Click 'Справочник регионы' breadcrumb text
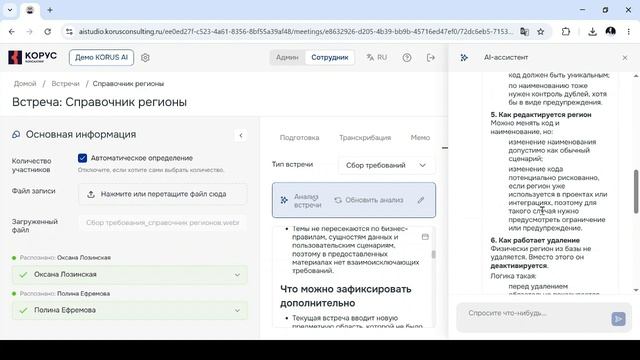 128,84
